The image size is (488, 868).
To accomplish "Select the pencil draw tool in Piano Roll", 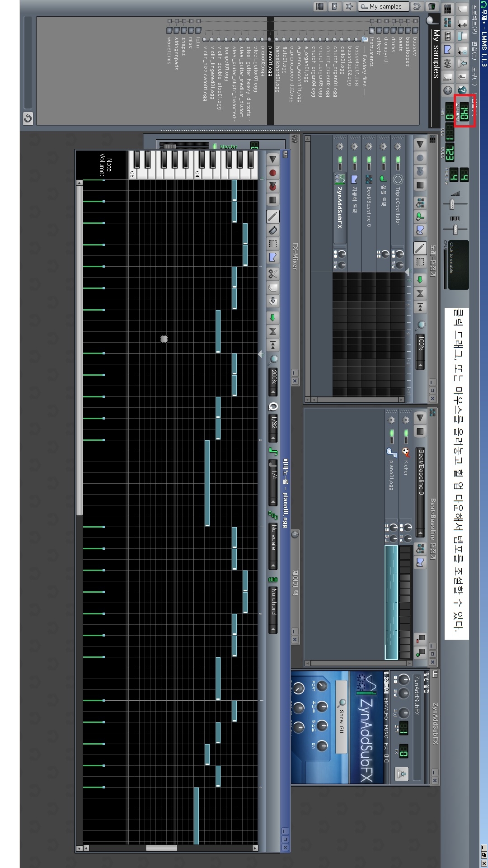I will [x=273, y=217].
